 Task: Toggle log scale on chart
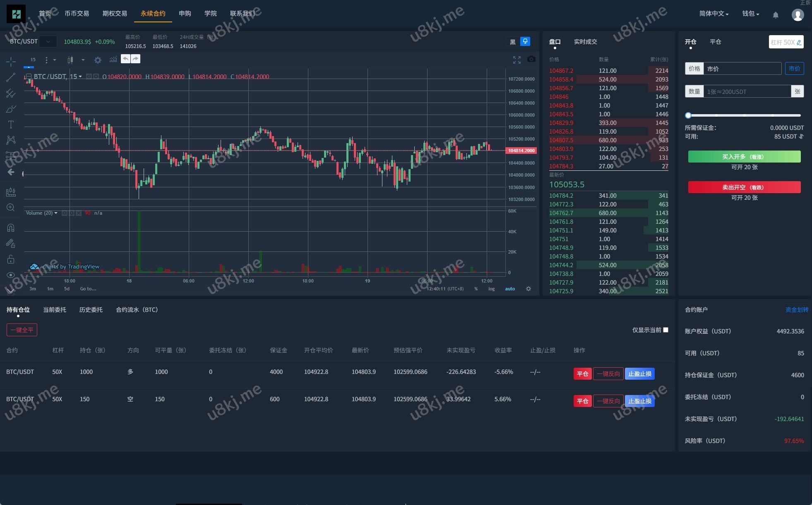491,289
